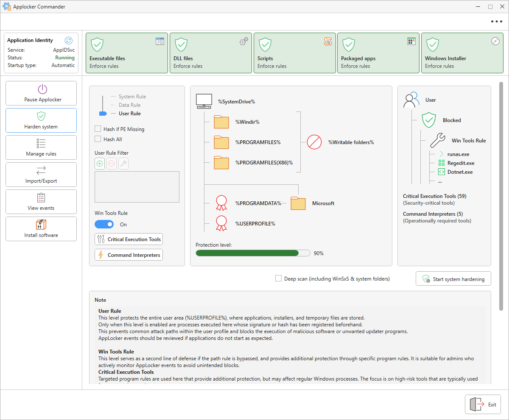Click the wrench edit filter icon
This screenshot has height=420, width=509.
[x=123, y=164]
